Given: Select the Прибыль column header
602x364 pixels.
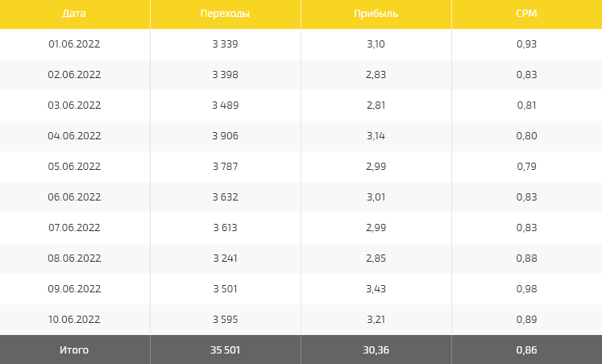Looking at the screenshot, I should (x=376, y=14).
